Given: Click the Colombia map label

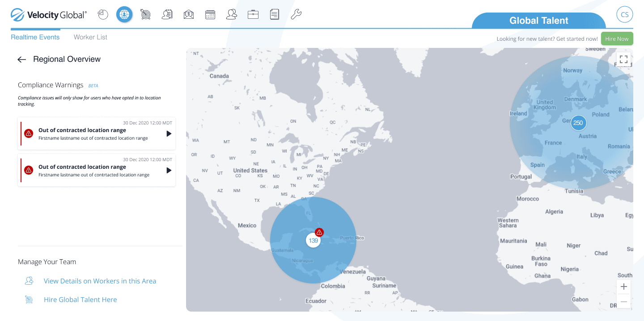Looking at the screenshot, I should 333,286.
